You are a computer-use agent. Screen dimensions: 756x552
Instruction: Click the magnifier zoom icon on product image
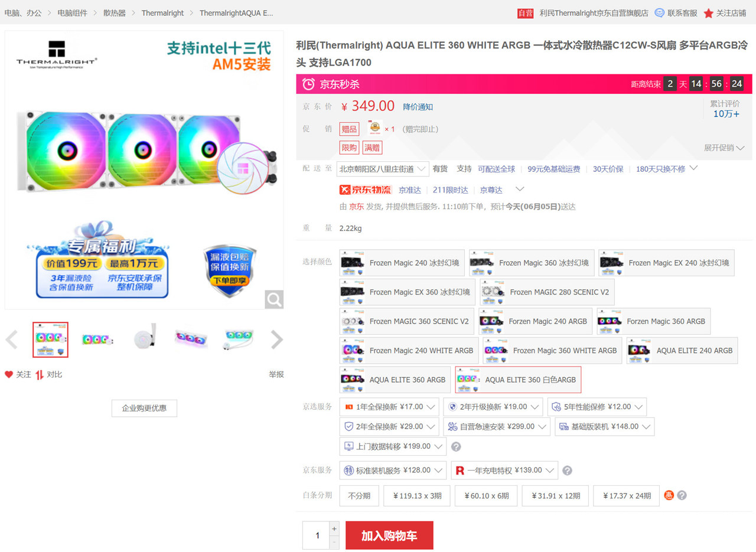274,299
